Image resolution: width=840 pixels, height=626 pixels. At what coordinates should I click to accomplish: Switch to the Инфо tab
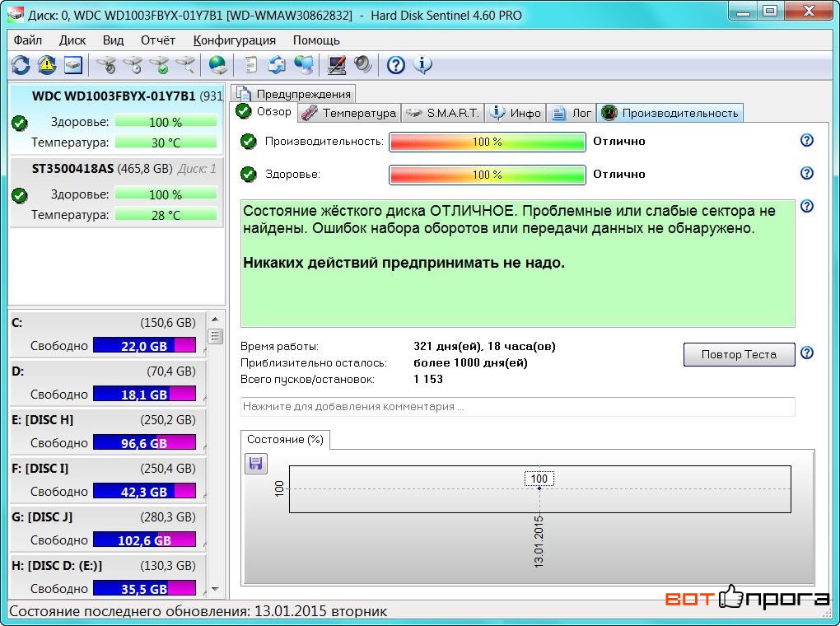[516, 113]
